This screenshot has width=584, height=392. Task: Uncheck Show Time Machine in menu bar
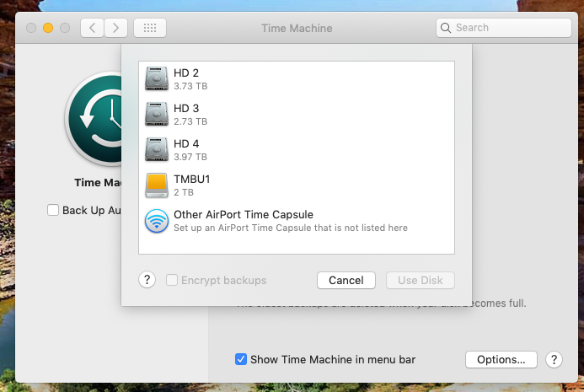(241, 359)
